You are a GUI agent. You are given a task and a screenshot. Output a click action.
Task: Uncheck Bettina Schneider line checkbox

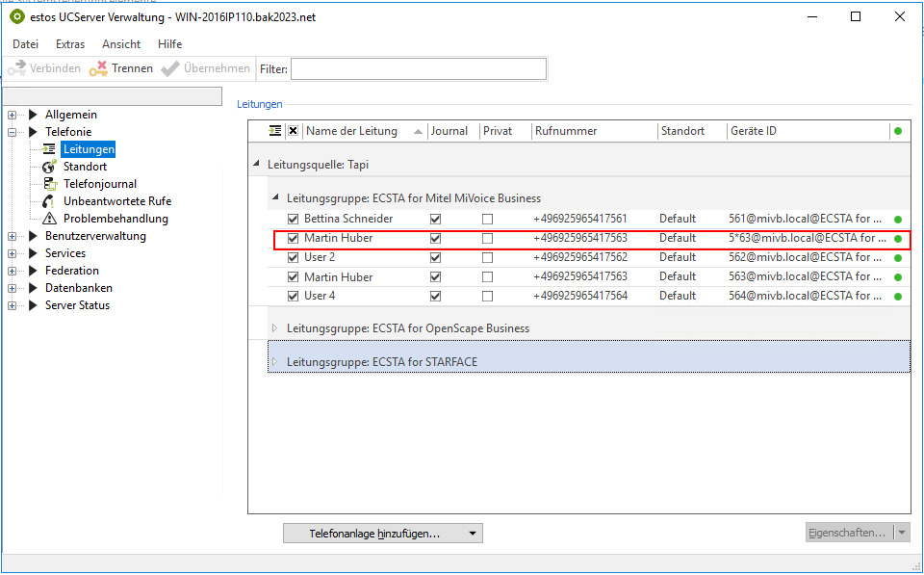(294, 219)
